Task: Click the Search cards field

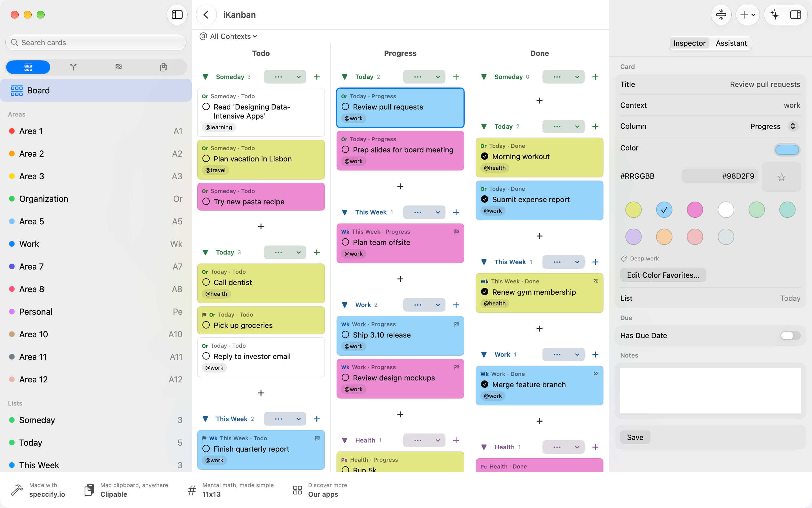Action: (96, 43)
